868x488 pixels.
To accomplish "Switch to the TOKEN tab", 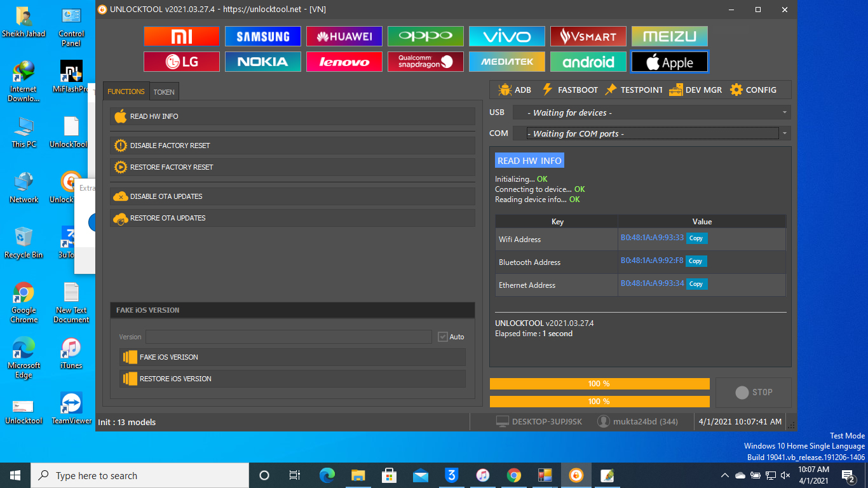I will pos(164,91).
